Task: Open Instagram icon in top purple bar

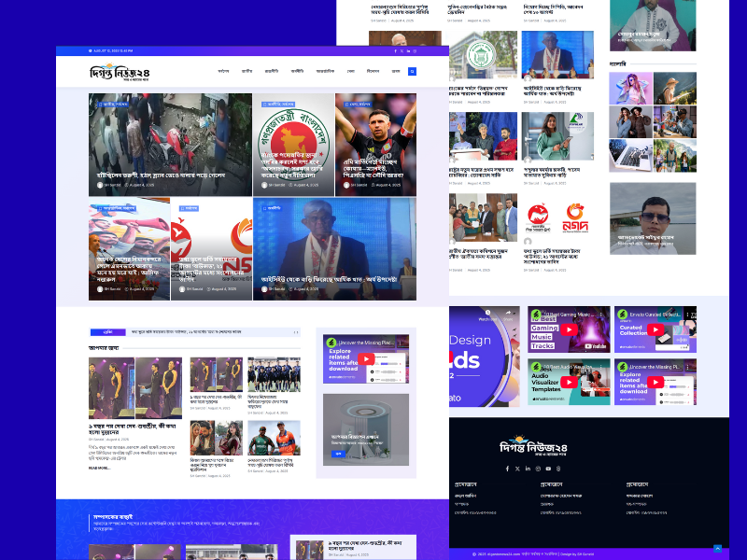Action: 415,51
